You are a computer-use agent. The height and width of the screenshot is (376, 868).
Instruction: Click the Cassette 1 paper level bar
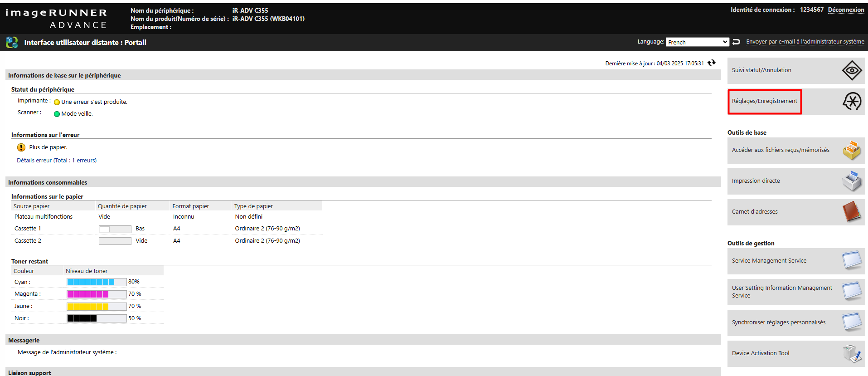[115, 229]
